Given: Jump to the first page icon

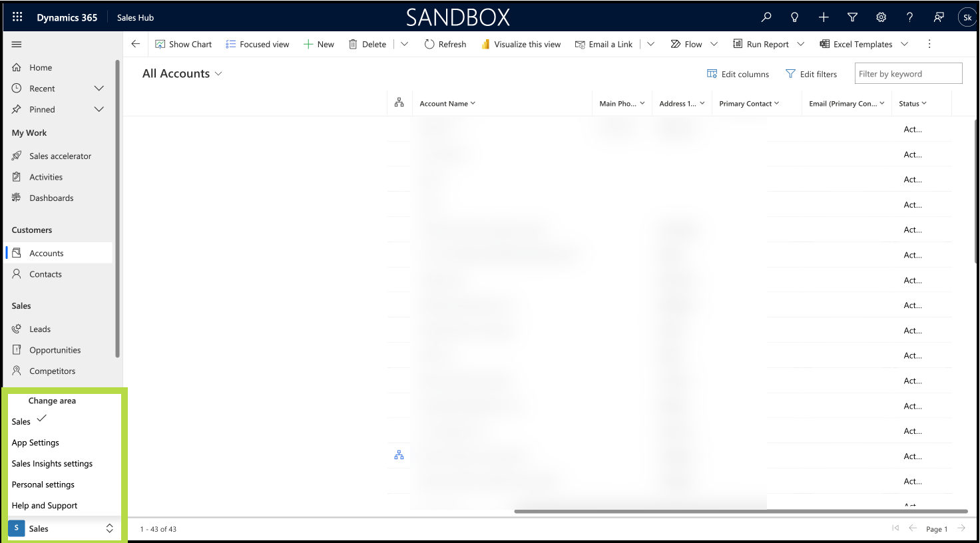Looking at the screenshot, I should click(x=895, y=528).
